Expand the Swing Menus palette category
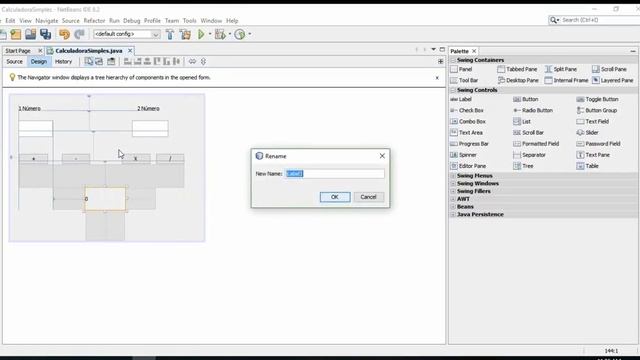This screenshot has height=360, width=640. tap(453, 176)
